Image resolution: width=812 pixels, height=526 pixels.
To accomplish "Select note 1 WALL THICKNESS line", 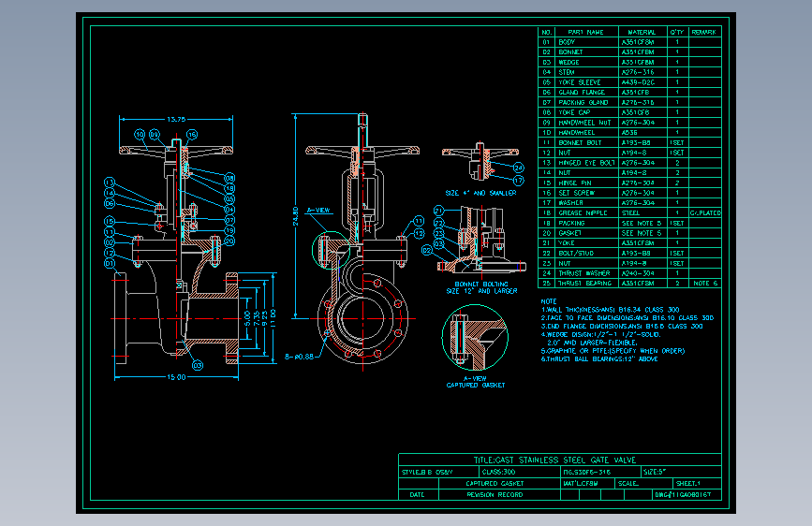I will (610, 310).
